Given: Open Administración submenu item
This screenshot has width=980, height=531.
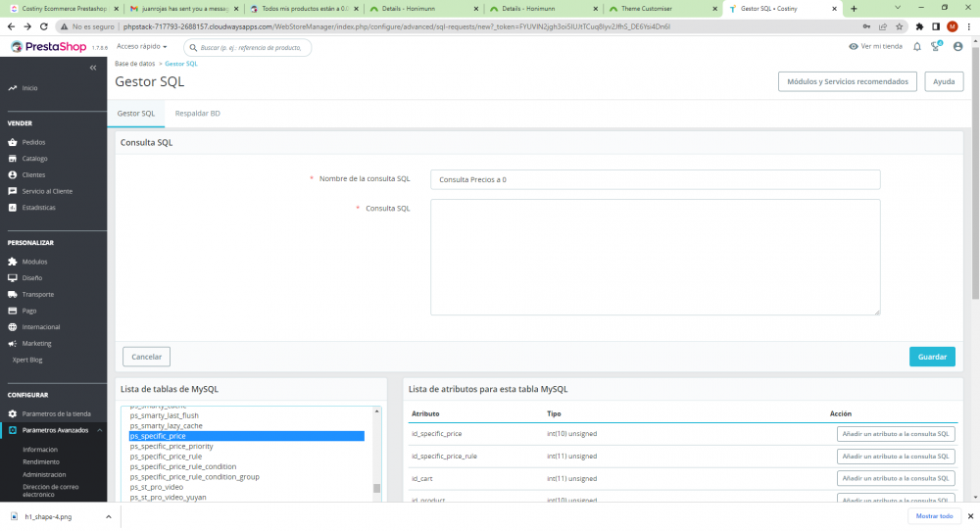Looking at the screenshot, I should (x=44, y=475).
